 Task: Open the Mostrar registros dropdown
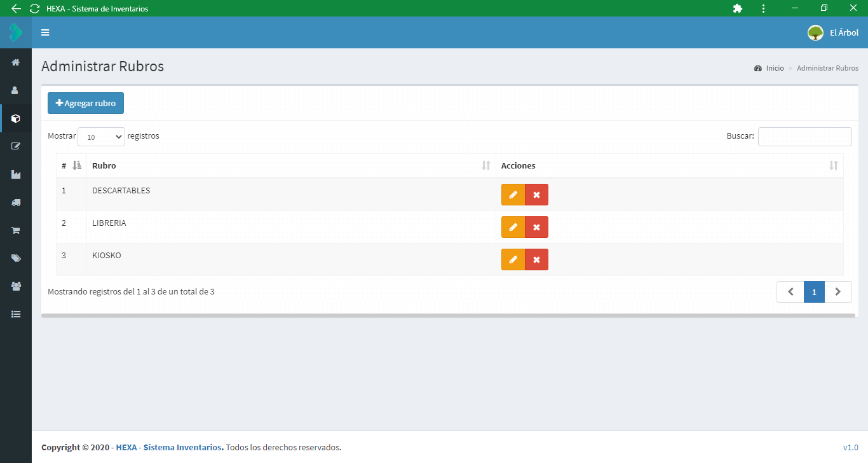[x=101, y=137]
